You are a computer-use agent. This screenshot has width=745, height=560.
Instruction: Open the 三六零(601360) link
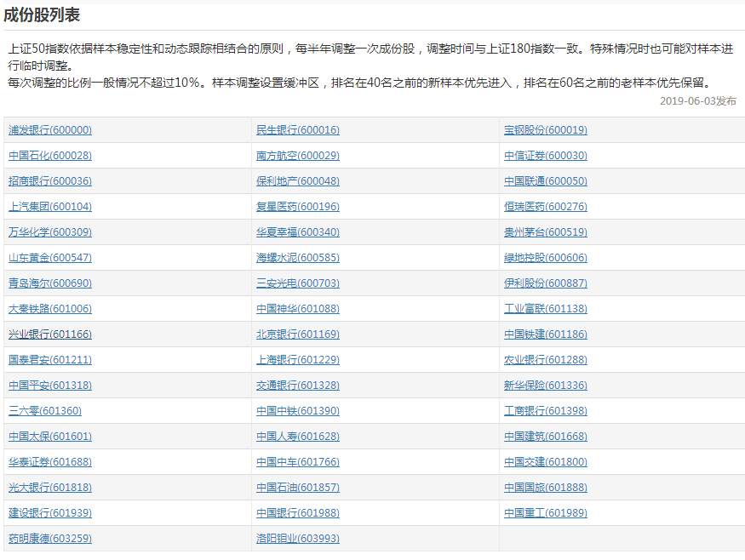click(x=44, y=411)
